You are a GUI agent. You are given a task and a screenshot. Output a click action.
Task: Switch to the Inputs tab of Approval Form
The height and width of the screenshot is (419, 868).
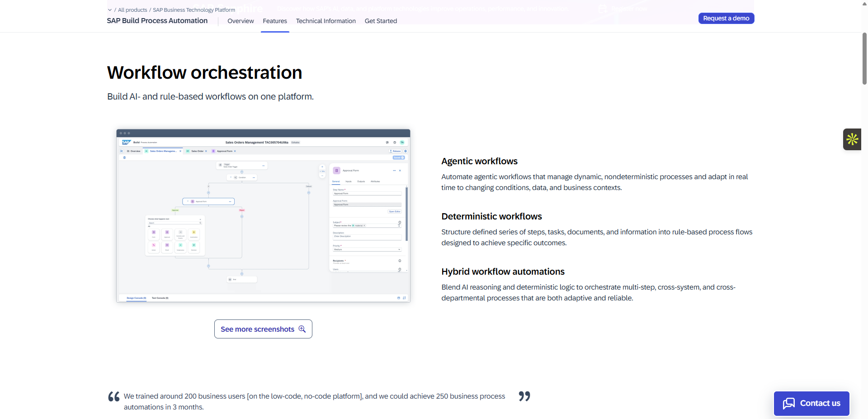pyautogui.click(x=348, y=181)
